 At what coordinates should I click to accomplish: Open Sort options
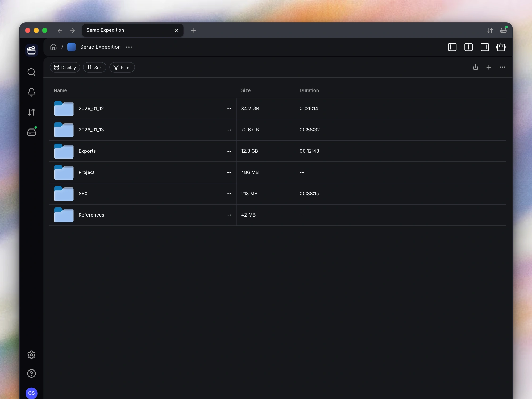95,67
